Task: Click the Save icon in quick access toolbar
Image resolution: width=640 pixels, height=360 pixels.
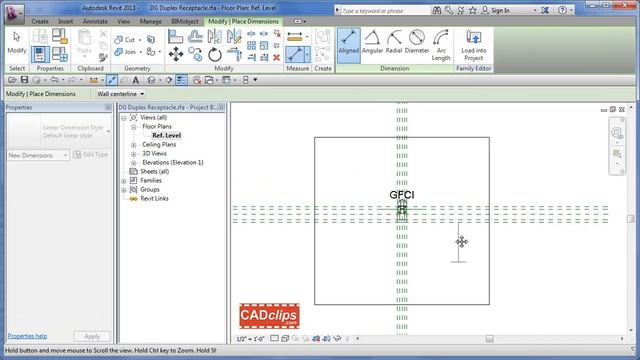Action: pos(24,80)
